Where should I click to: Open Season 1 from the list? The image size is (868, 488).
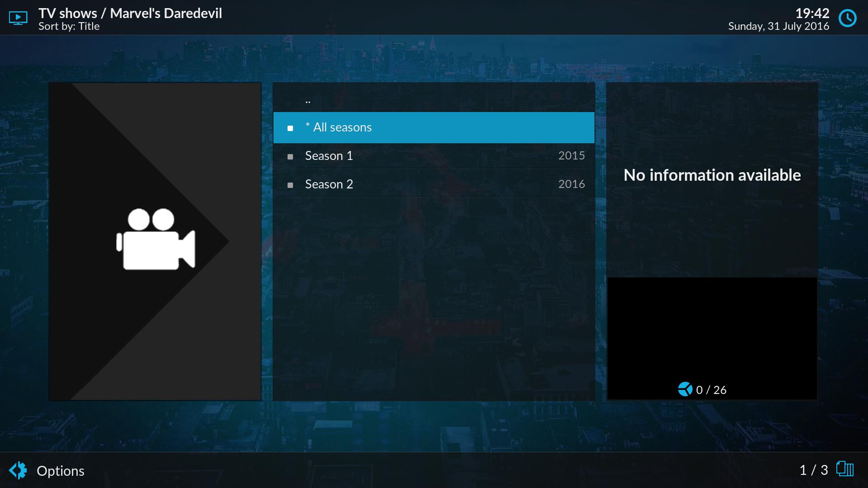329,156
